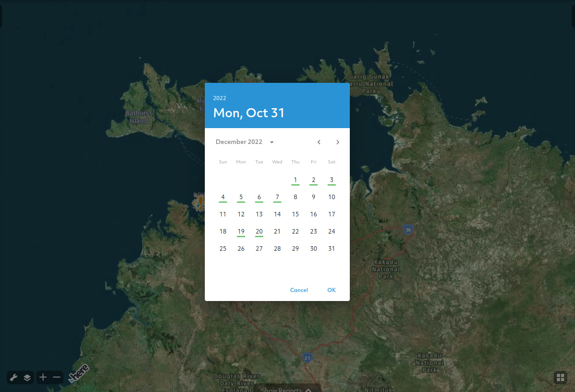Select December 1 in the calendar
This screenshot has width=575, height=392.
click(295, 180)
